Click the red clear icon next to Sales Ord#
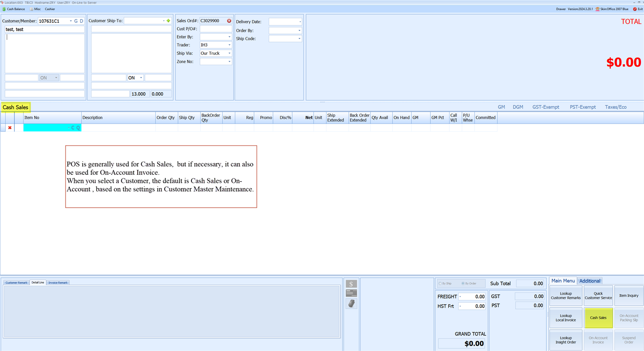Screen dimensions: 644x351 pos(229,21)
